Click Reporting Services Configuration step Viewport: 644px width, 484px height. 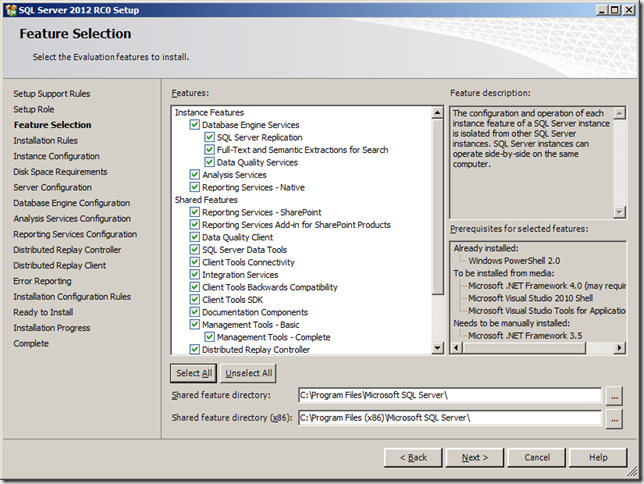[x=75, y=234]
